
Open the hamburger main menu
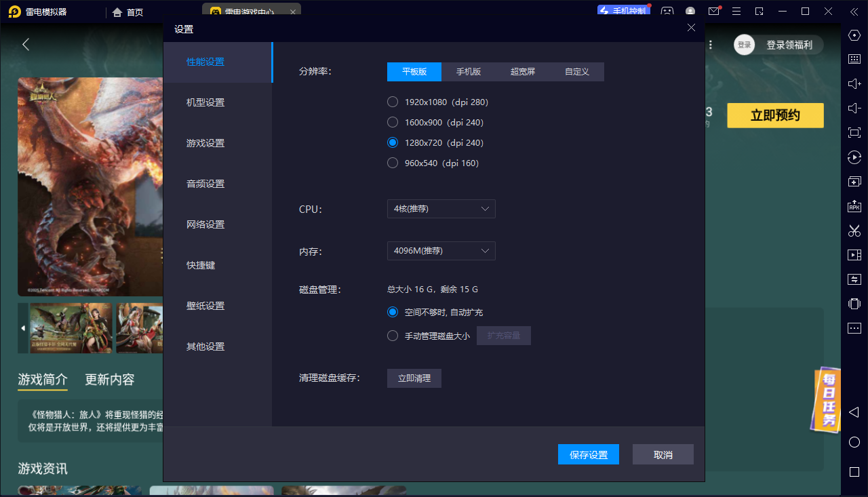pos(737,12)
